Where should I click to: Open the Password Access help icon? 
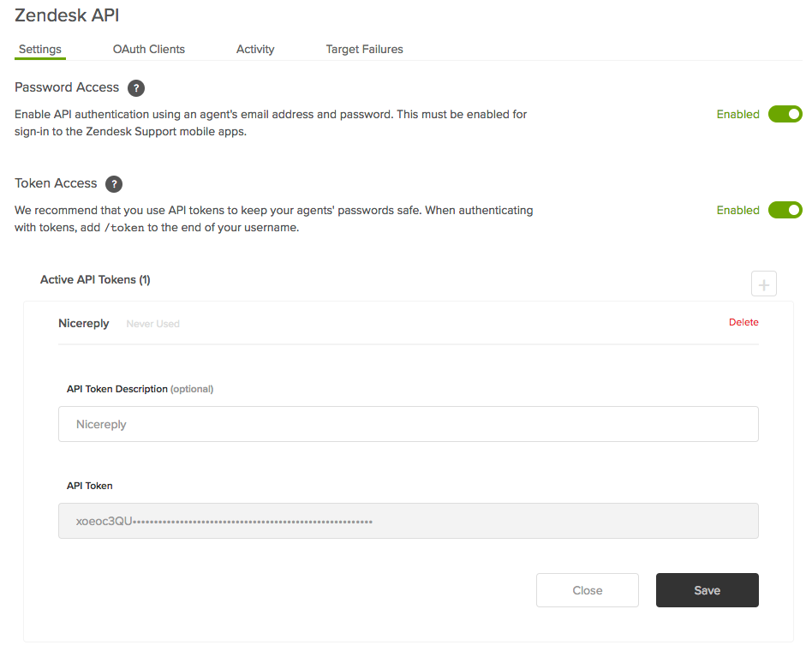point(136,88)
